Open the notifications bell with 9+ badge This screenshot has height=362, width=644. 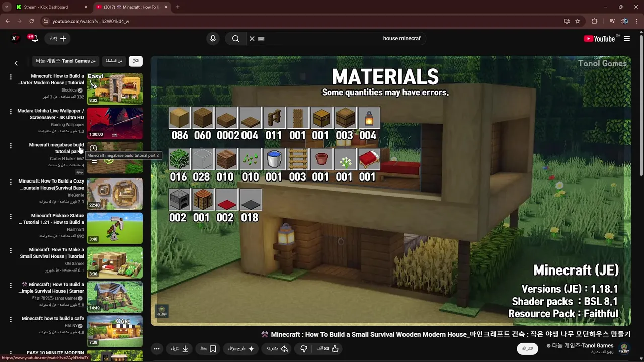(34, 39)
